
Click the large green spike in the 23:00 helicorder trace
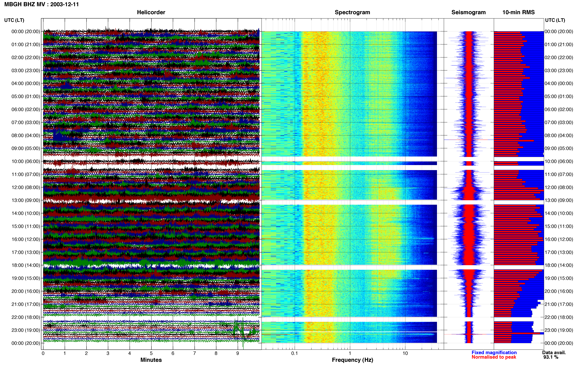tap(243, 332)
